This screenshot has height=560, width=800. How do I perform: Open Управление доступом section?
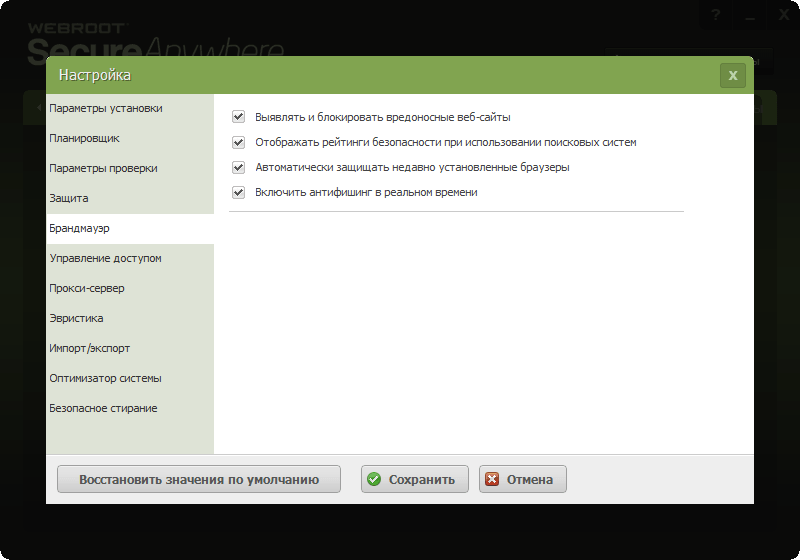pyautogui.click(x=130, y=259)
